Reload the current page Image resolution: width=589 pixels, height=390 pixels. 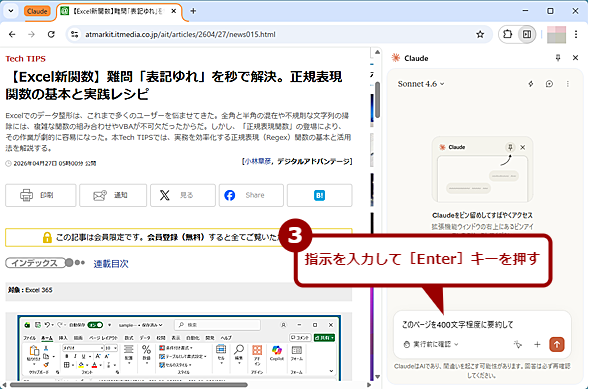[51, 35]
